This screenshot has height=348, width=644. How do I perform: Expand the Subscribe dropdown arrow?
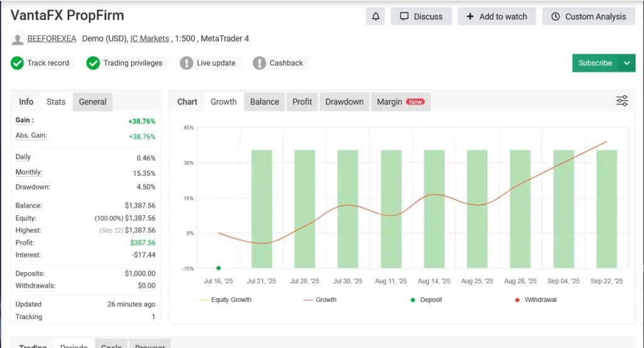(626, 63)
